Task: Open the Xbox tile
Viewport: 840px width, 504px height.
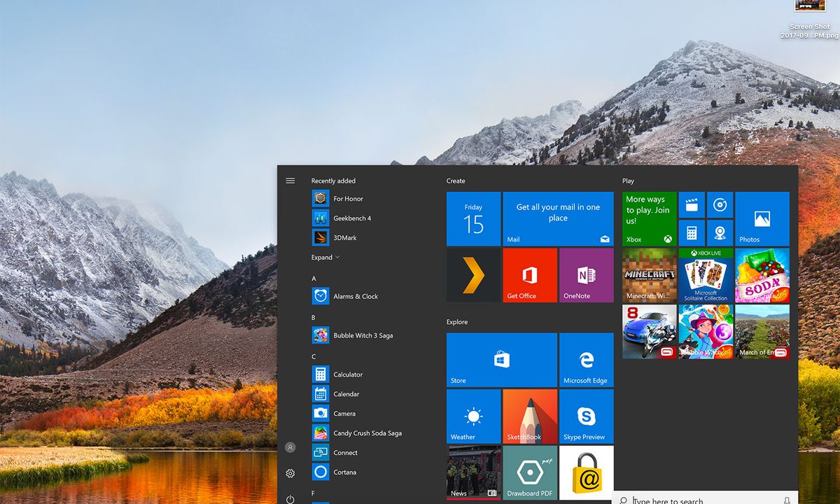Action: [x=650, y=219]
